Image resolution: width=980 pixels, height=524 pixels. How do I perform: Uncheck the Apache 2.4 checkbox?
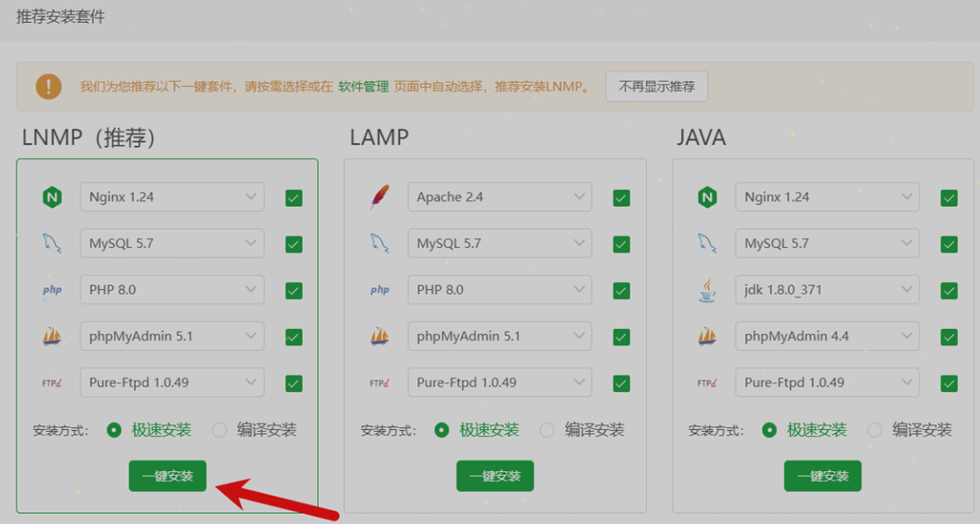[621, 198]
